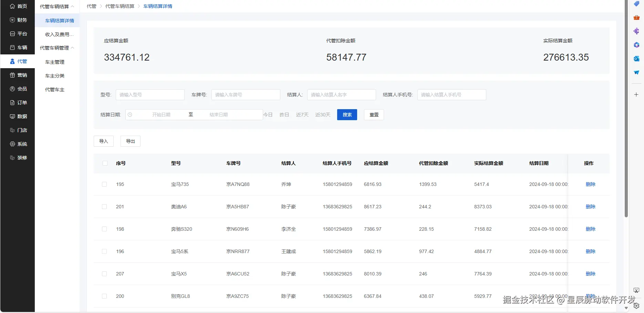Collapse the 代管车辆结算 submenu group
This screenshot has width=644, height=313.
coord(57,7)
